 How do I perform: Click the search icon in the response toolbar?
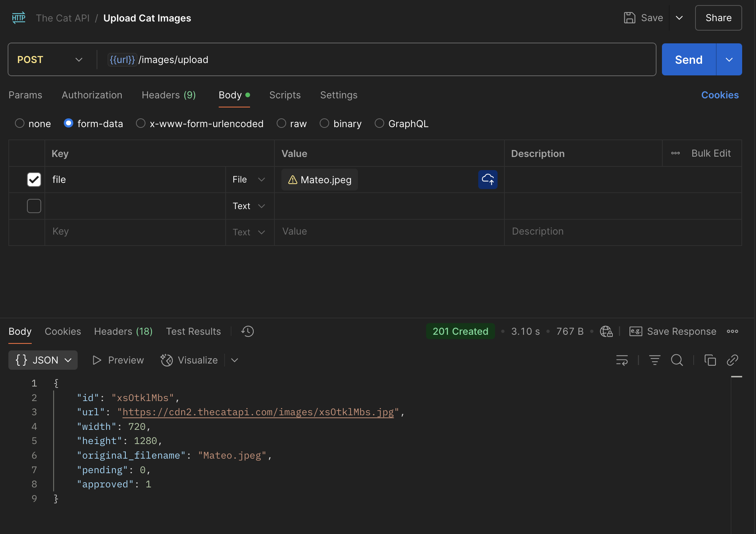[677, 360]
